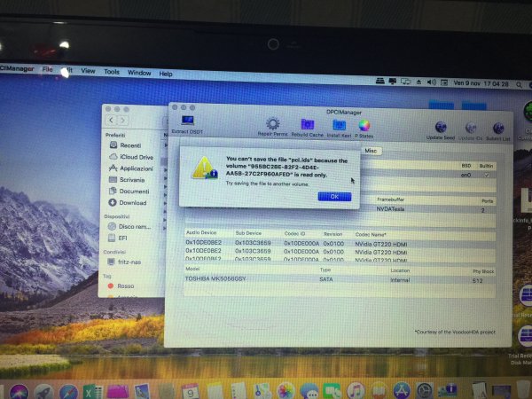This screenshot has height=399, width=532.
Task: Click the Finder forward arrow button
Action: [123, 120]
